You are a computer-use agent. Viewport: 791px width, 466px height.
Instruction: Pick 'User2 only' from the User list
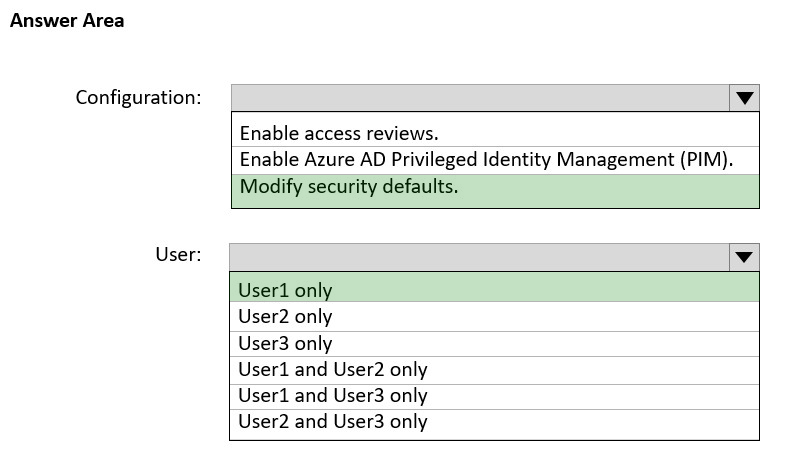(x=494, y=317)
